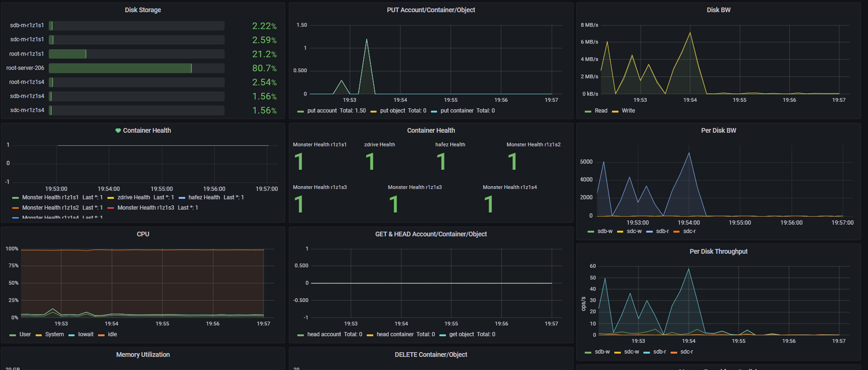
Task: Click the Write legend color swatch in Disk BW
Action: click(x=615, y=111)
